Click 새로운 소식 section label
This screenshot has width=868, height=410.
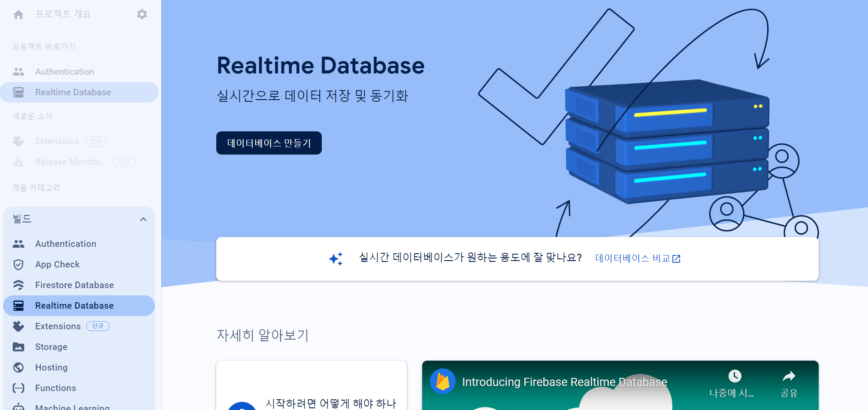pyautogui.click(x=32, y=116)
